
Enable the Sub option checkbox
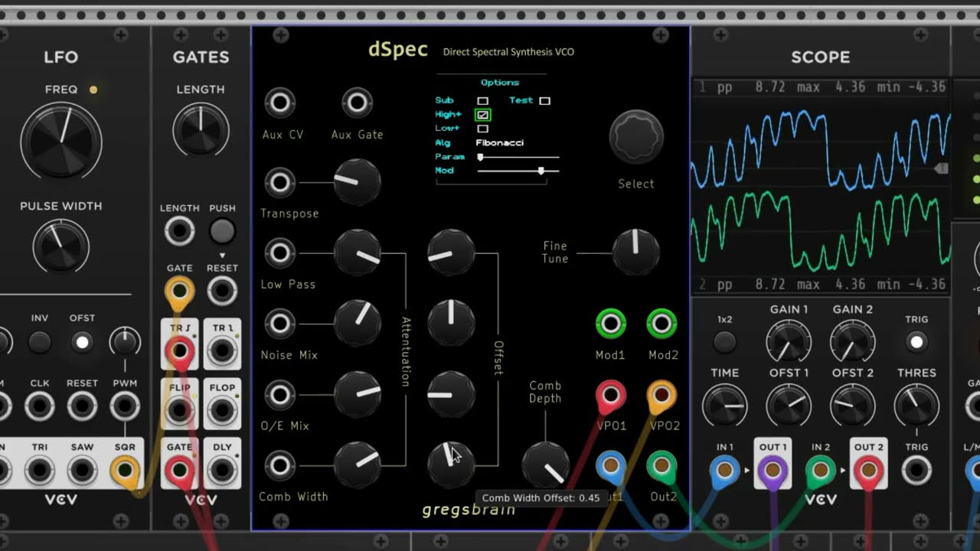[483, 101]
